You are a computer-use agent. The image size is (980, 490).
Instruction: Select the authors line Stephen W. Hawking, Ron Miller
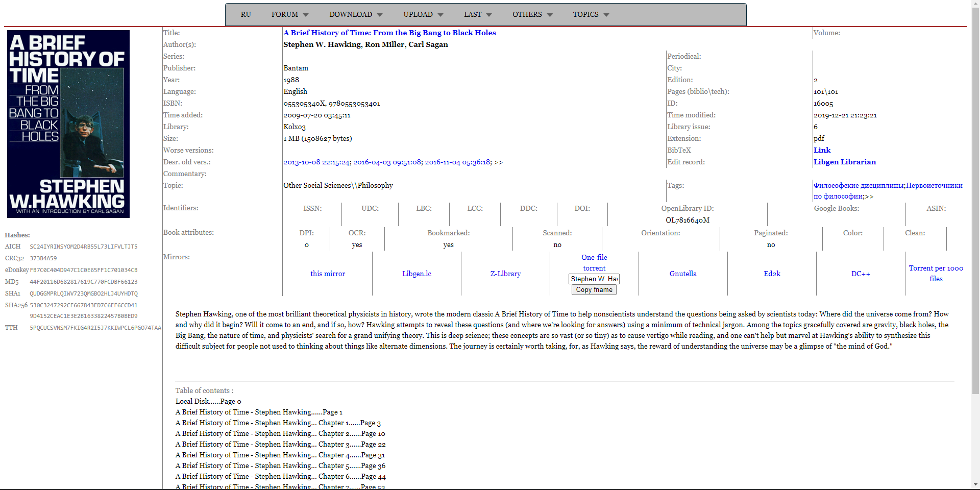click(365, 44)
